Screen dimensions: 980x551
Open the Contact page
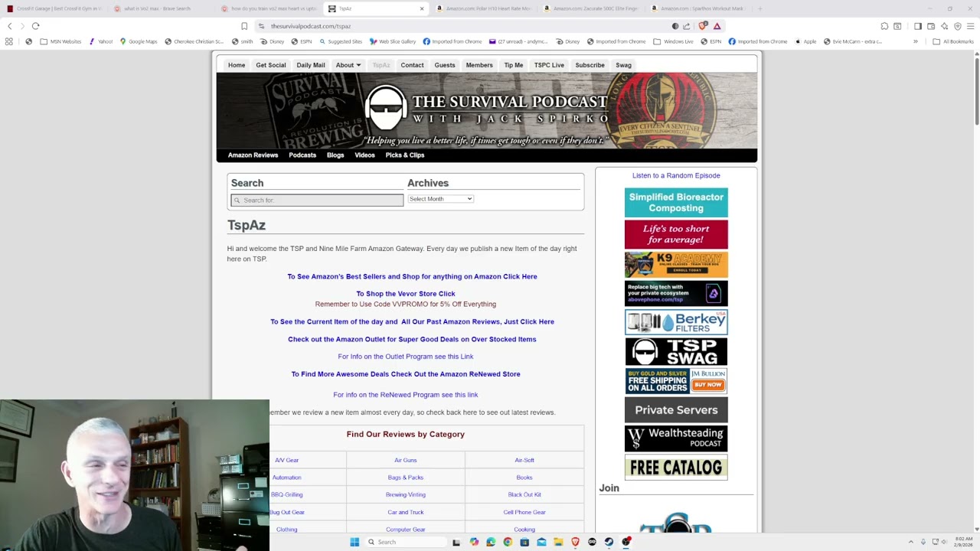point(412,65)
